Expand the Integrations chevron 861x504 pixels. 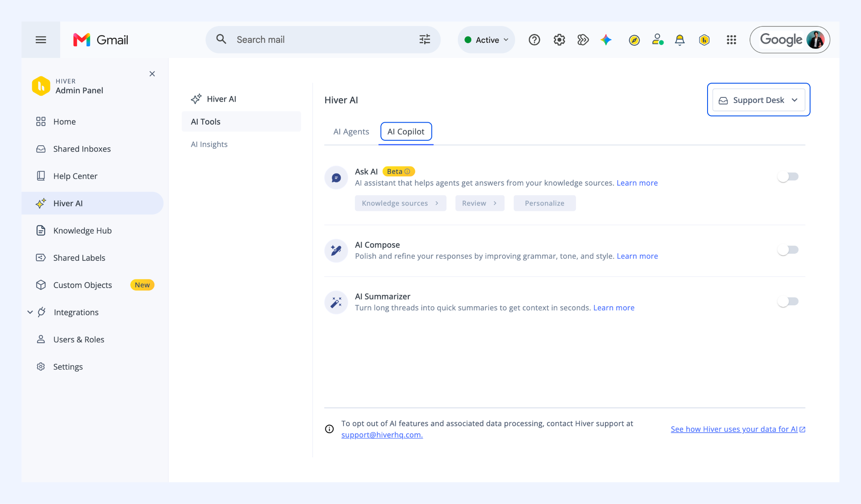(30, 312)
